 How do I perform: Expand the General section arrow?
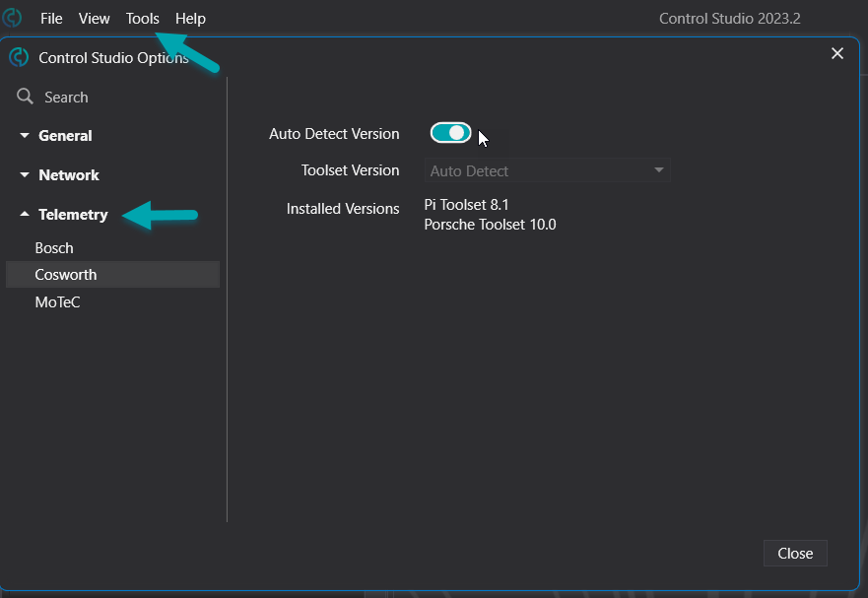(x=25, y=135)
